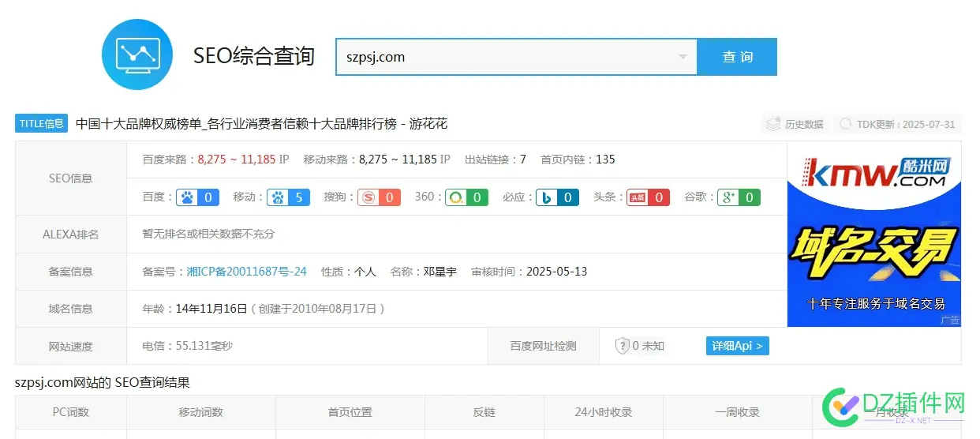Click the name 邓星宇

pos(440,272)
